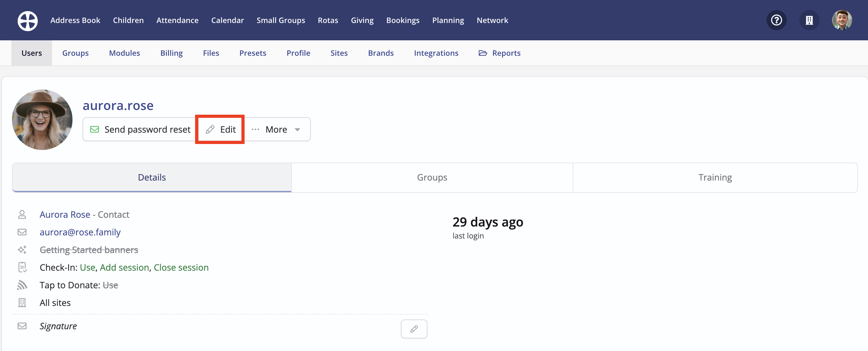
Task: Open the Rotas module
Action: 328,20
